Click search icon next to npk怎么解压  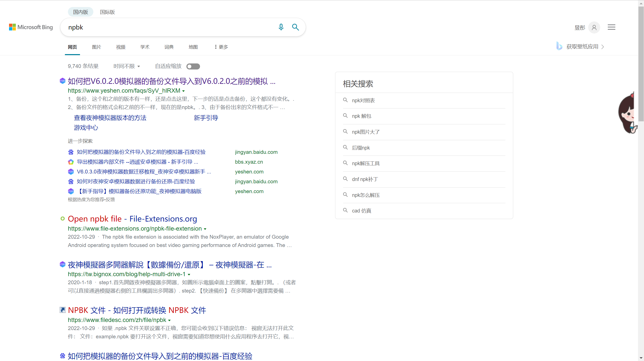pos(345,195)
